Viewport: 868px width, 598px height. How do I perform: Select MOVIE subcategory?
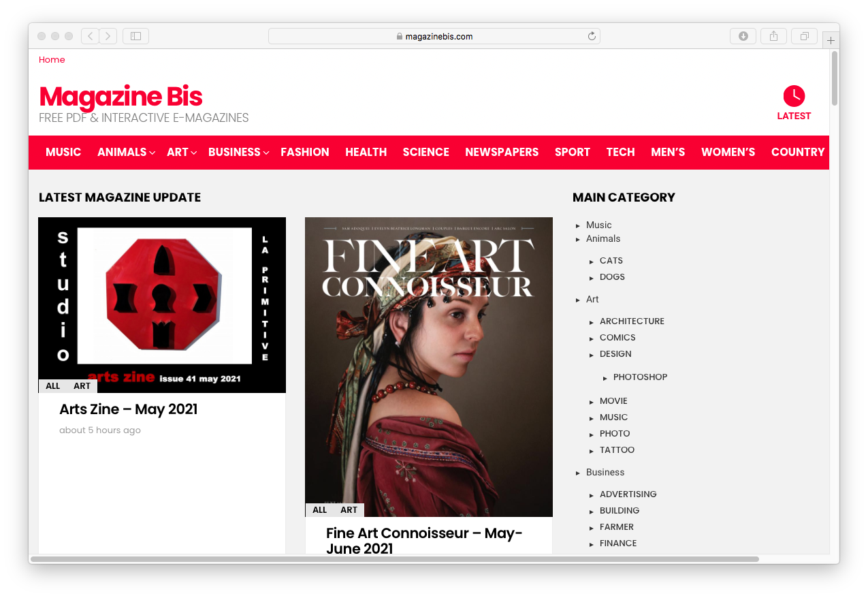tap(613, 401)
